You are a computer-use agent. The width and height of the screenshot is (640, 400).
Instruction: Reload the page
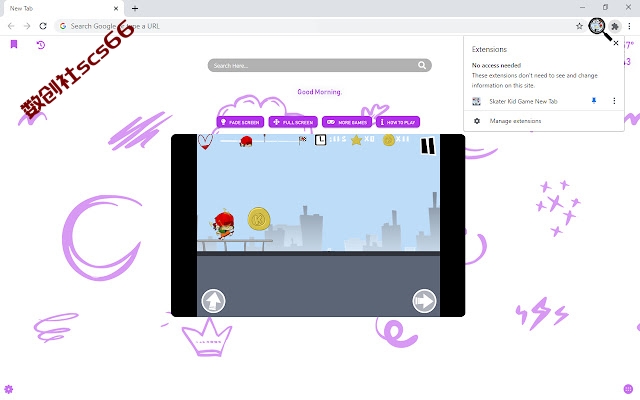[x=43, y=26]
